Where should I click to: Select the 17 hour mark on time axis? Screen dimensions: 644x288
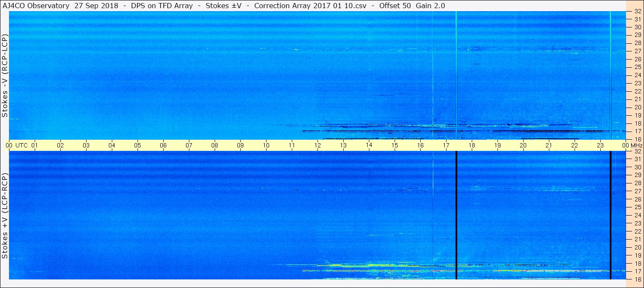click(x=446, y=145)
